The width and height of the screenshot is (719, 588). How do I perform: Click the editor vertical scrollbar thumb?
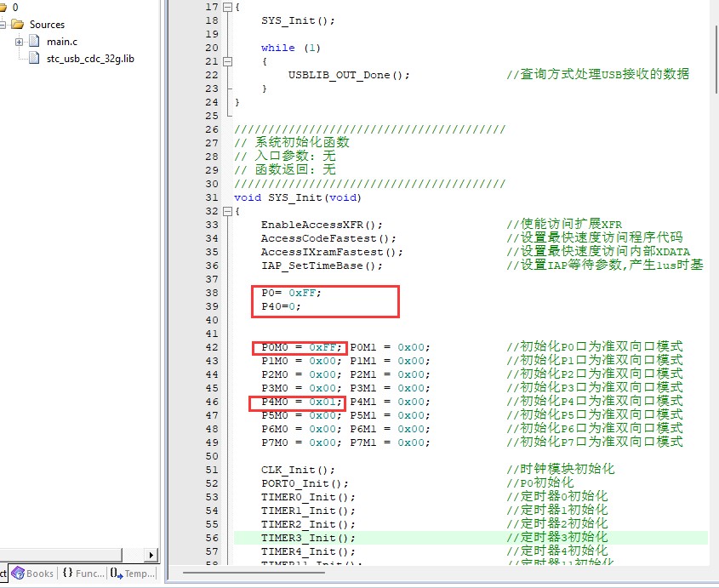pos(716,60)
